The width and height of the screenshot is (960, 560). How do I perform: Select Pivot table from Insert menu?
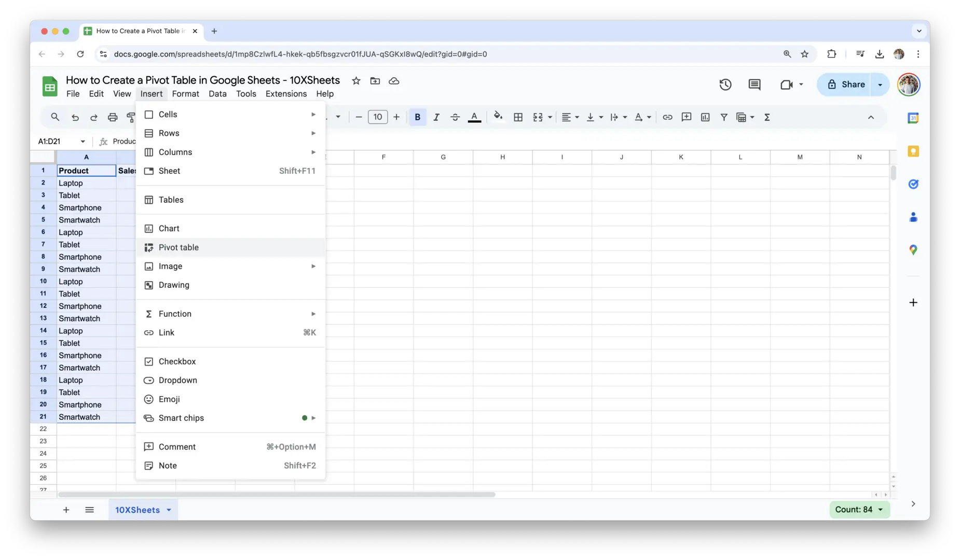click(x=179, y=247)
